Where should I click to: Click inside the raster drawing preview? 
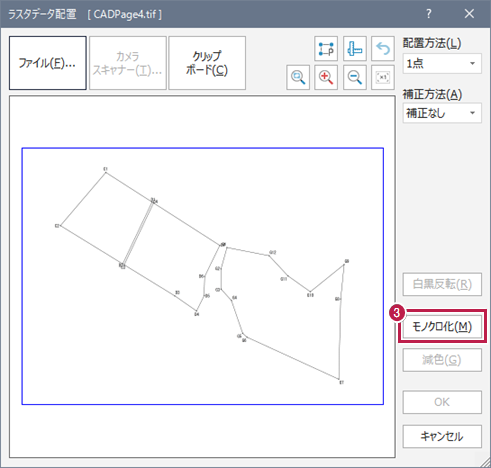point(202,276)
